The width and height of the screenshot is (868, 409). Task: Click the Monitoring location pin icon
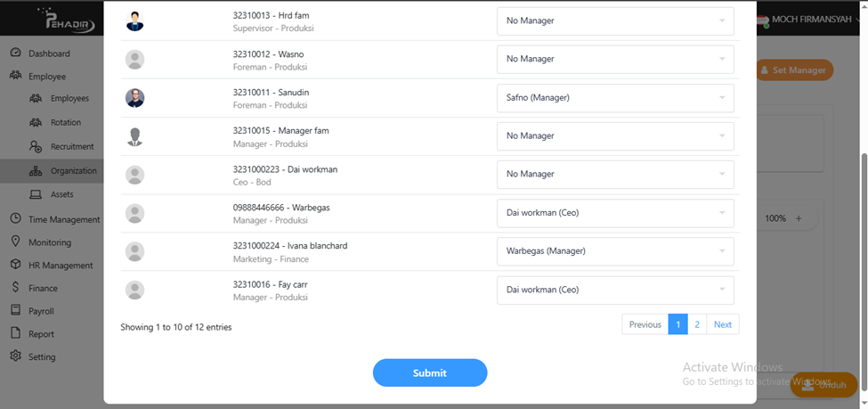15,242
